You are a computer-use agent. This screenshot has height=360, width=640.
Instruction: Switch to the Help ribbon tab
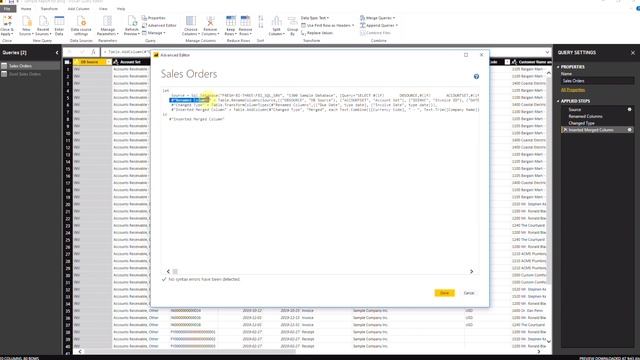(121, 9)
